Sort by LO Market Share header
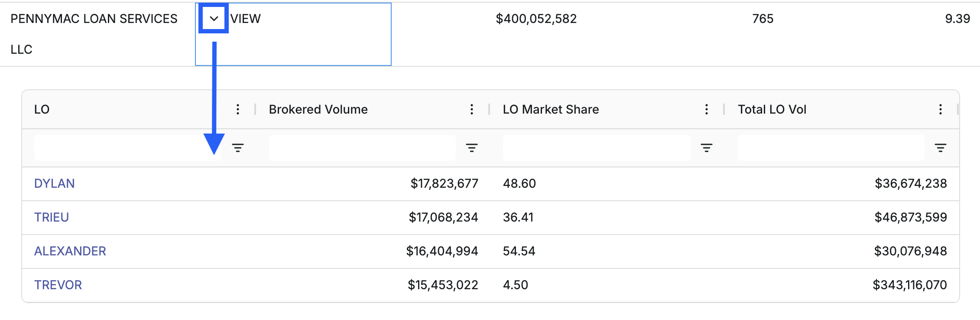 551,109
